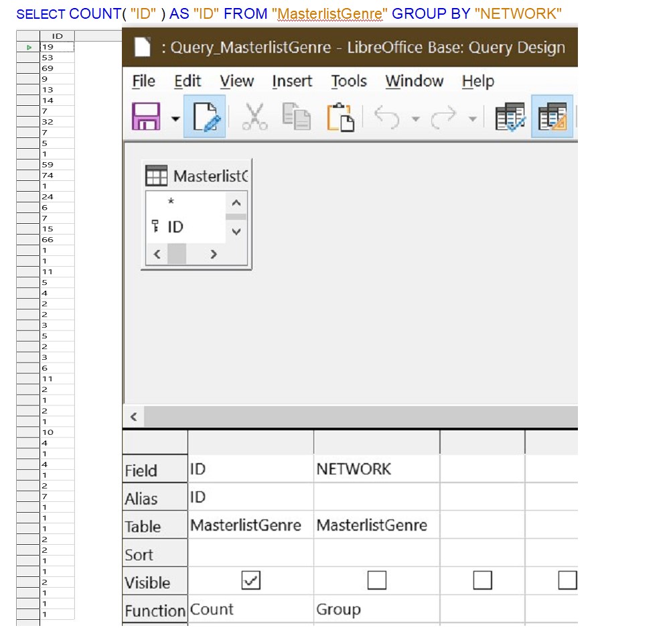Image resolution: width=671 pixels, height=644 pixels.
Task: Select the result cell with value 24
Action: click(58, 196)
